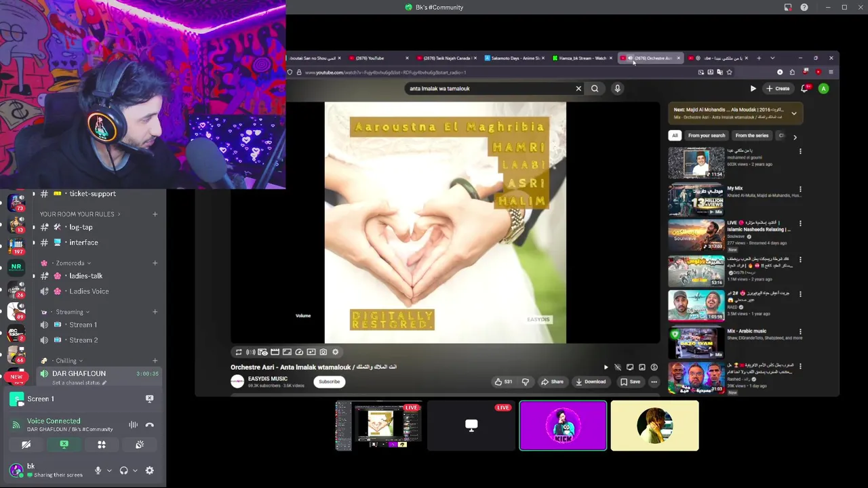Open the browser tab list dropdown arrow
The height and width of the screenshot is (488, 868).
point(772,58)
